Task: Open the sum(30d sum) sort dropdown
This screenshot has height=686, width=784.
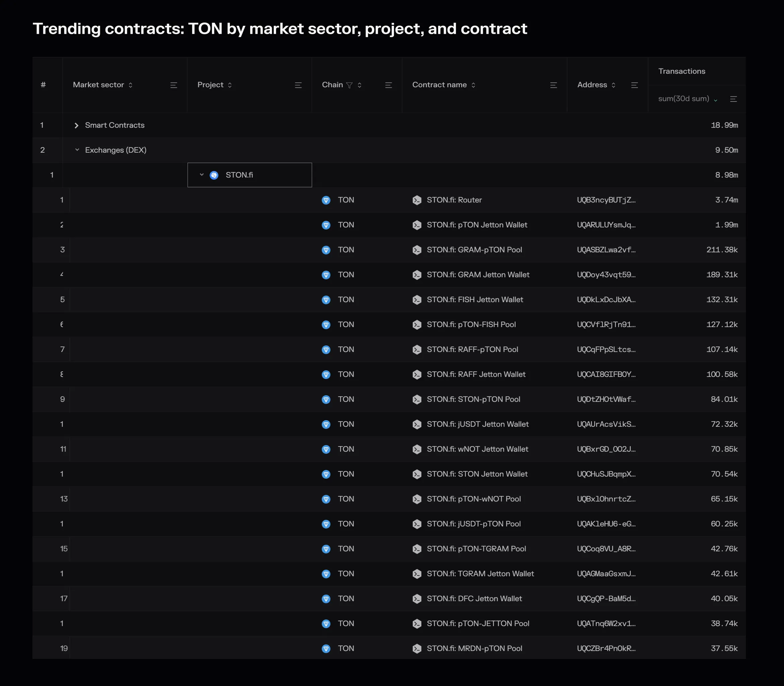Action: click(x=716, y=100)
